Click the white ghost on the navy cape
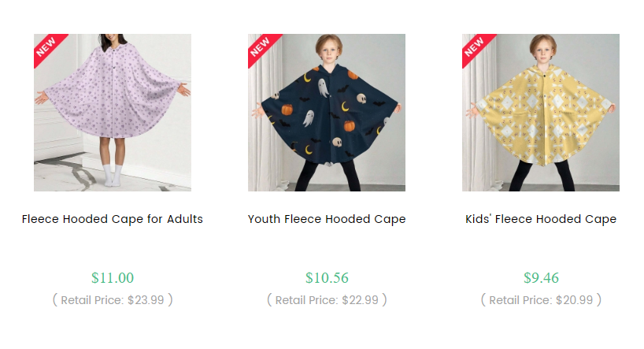Image resolution: width=644 pixels, height=349 pixels. point(323,87)
